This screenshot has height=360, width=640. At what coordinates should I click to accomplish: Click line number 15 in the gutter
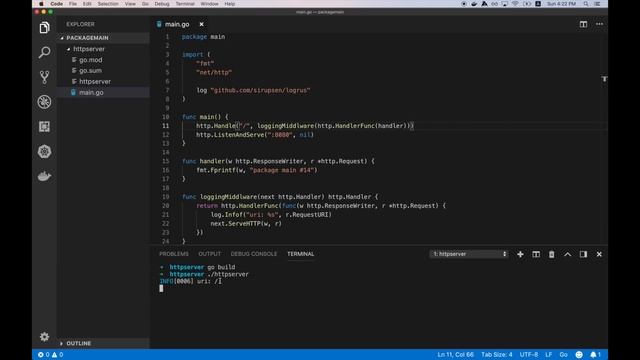pos(166,161)
